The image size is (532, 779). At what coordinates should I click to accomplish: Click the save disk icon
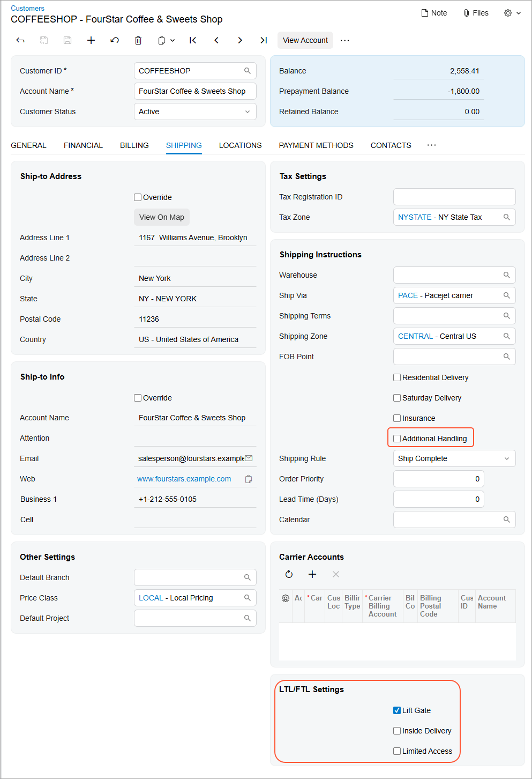click(x=68, y=40)
